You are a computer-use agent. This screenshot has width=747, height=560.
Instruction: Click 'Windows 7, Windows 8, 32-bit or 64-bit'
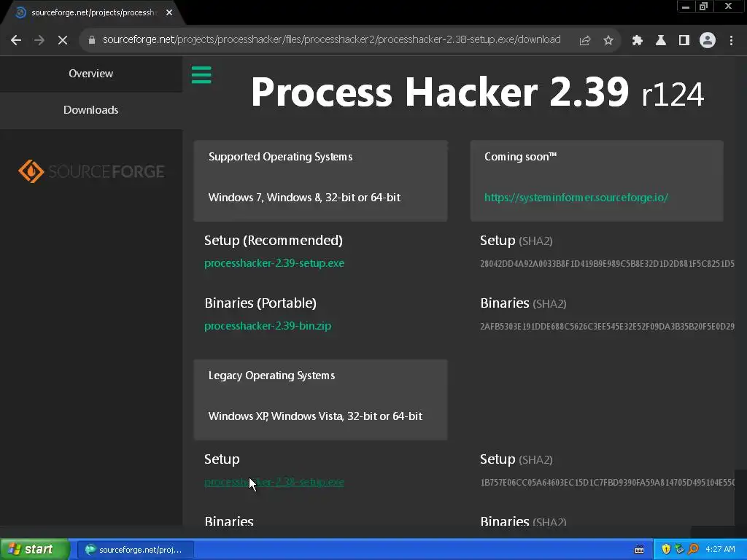[304, 198]
